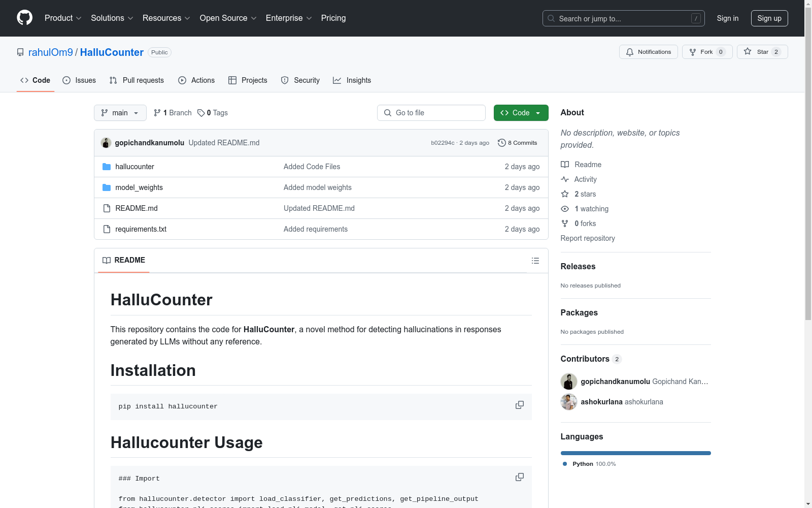Click the Notifications bell button
812x508 pixels.
(x=649, y=52)
